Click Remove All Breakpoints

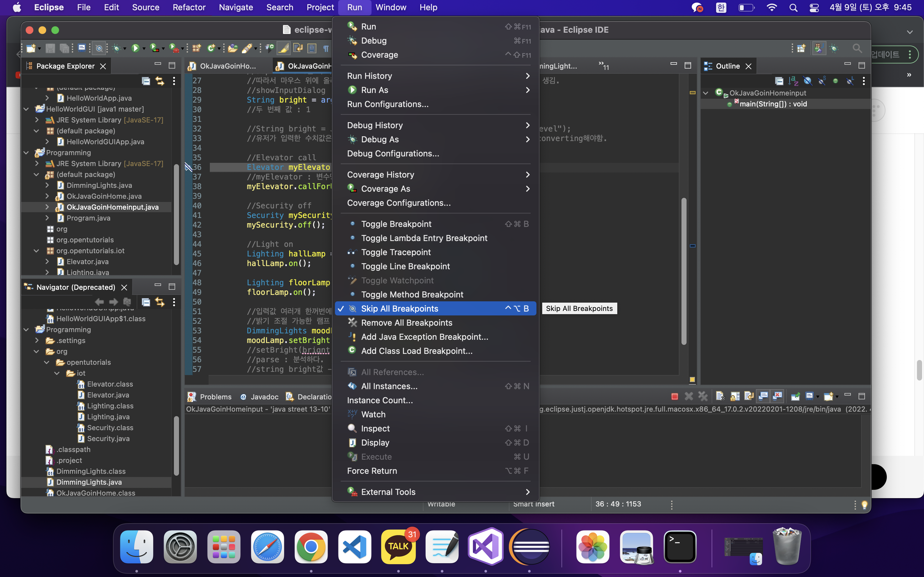pyautogui.click(x=406, y=322)
